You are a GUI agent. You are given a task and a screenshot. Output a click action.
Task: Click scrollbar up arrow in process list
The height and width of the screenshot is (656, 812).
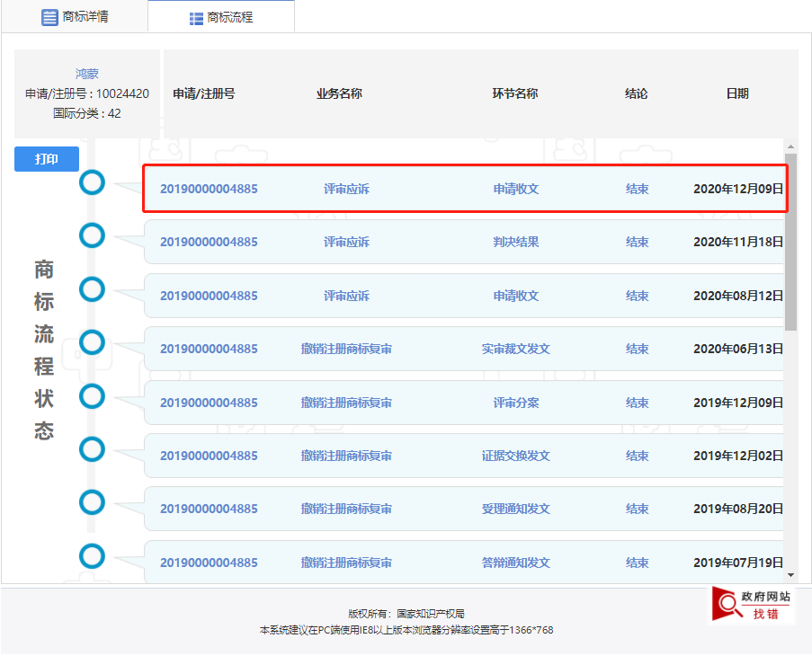790,147
